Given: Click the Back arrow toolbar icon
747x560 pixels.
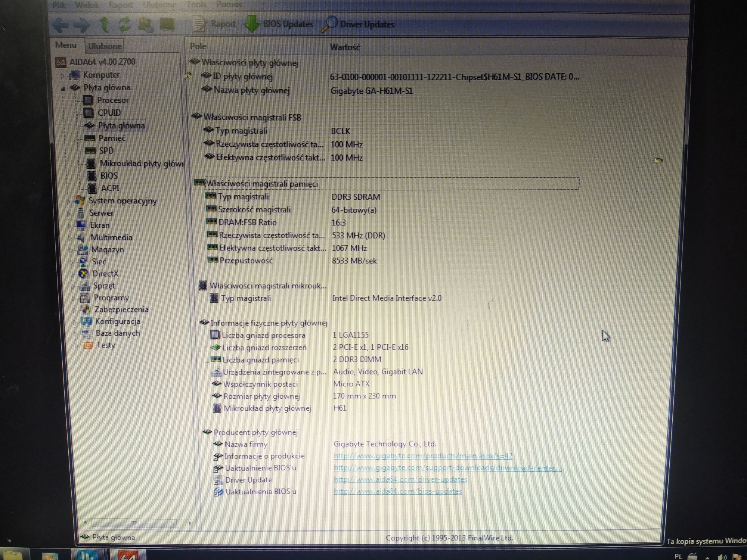Looking at the screenshot, I should pyautogui.click(x=61, y=25).
